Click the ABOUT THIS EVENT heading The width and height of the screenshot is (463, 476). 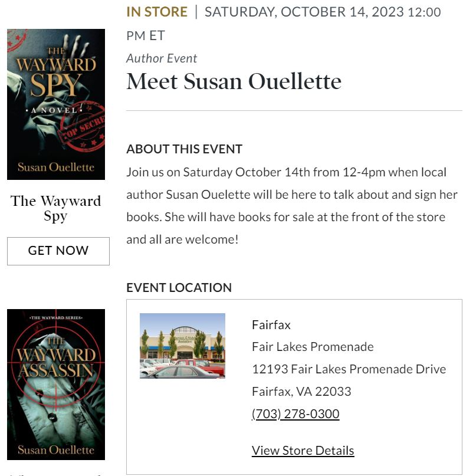coord(184,149)
